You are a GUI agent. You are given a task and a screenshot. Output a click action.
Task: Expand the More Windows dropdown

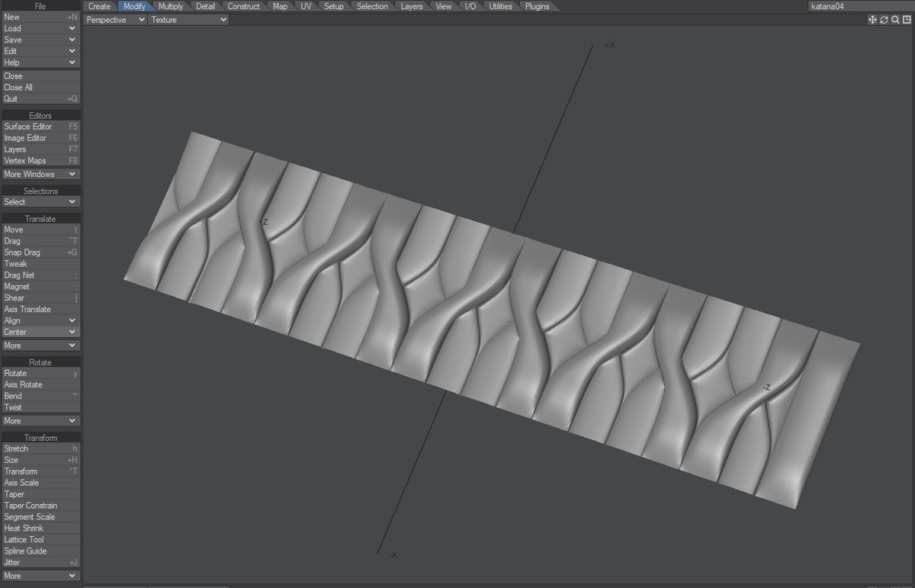tap(40, 174)
